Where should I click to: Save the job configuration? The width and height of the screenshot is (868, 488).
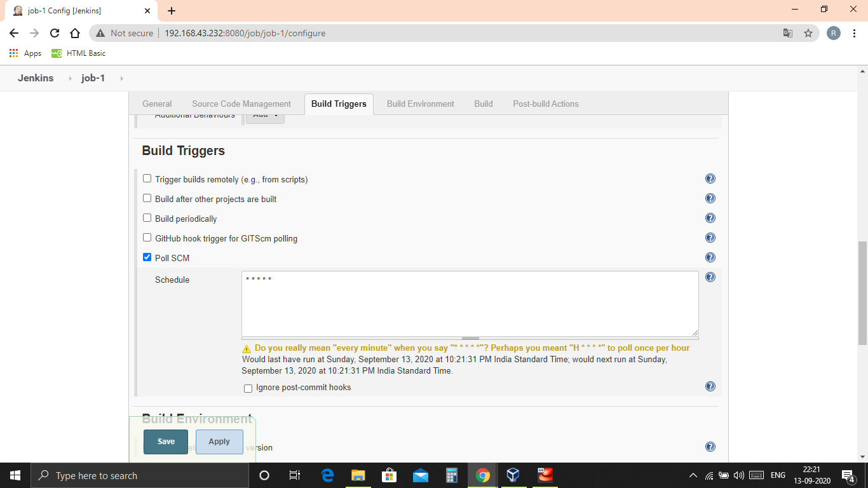166,442
